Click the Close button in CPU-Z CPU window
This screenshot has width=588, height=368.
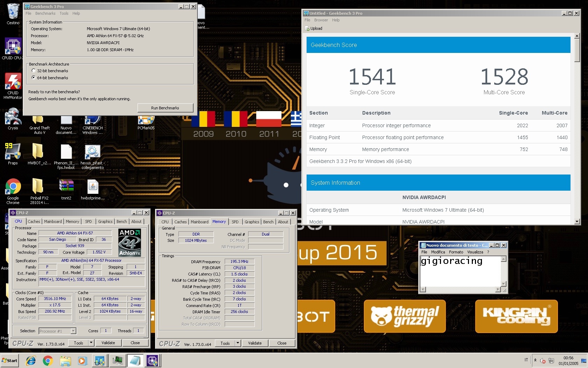click(135, 343)
